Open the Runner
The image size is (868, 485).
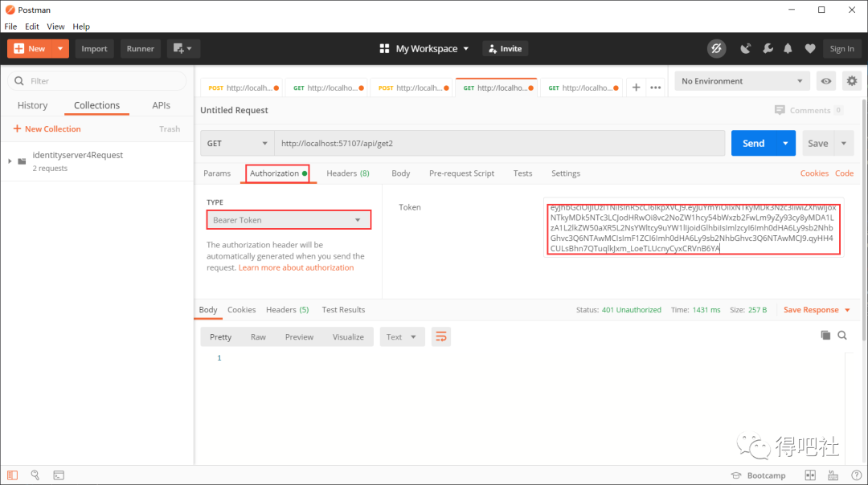point(140,49)
